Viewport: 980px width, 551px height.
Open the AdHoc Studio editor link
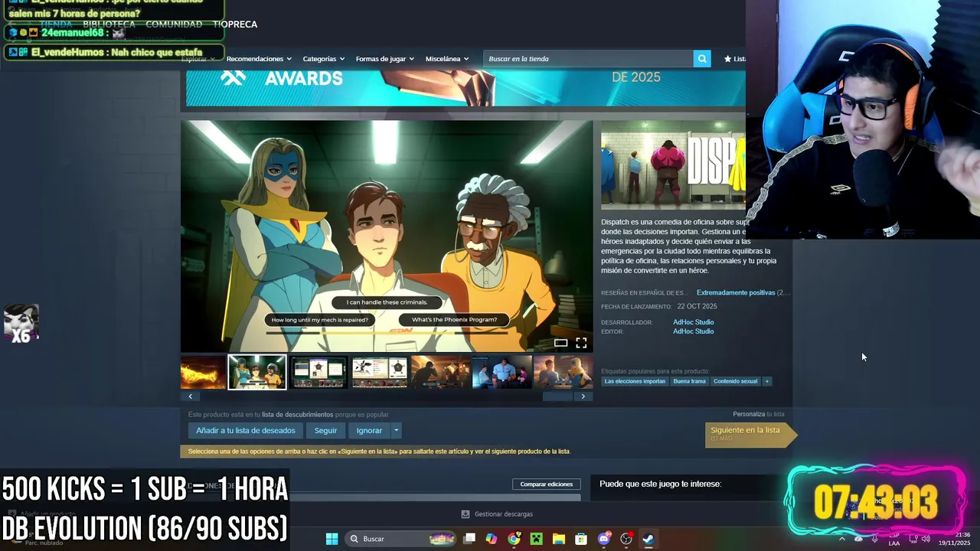(693, 331)
